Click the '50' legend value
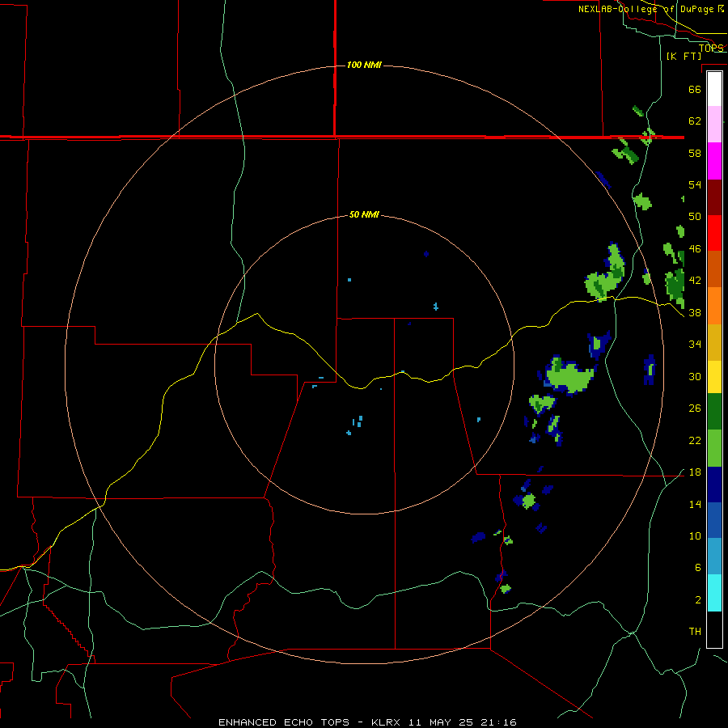 695,216
